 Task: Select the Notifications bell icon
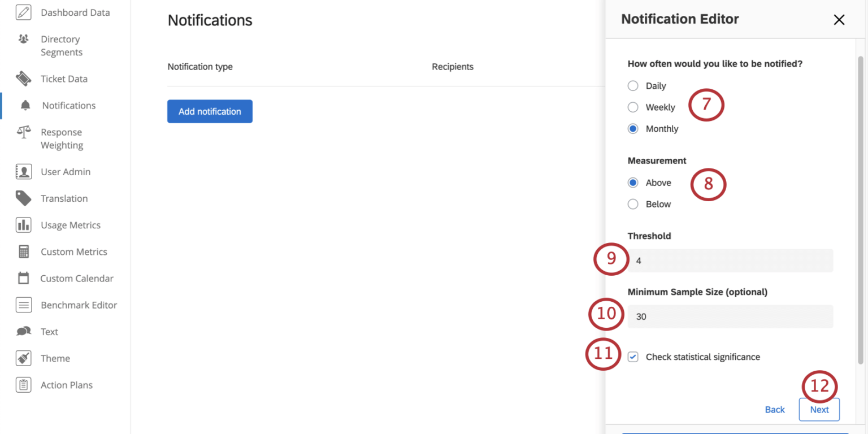point(23,105)
